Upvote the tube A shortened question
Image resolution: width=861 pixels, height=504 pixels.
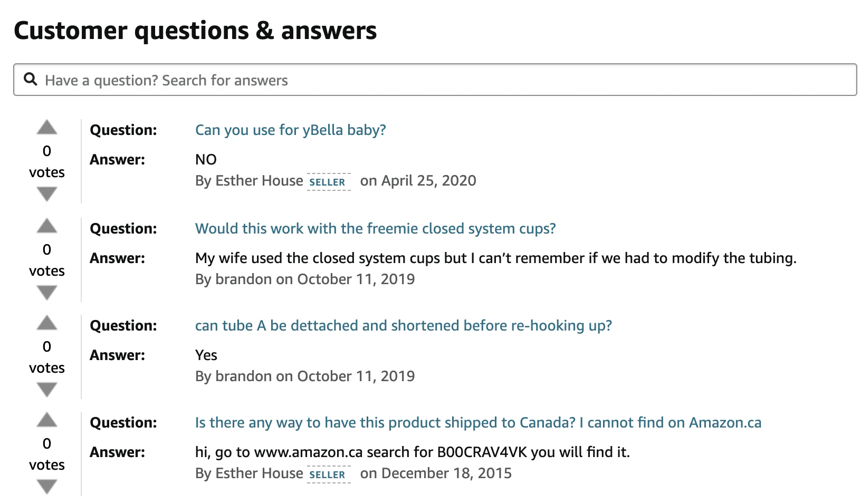click(x=47, y=323)
